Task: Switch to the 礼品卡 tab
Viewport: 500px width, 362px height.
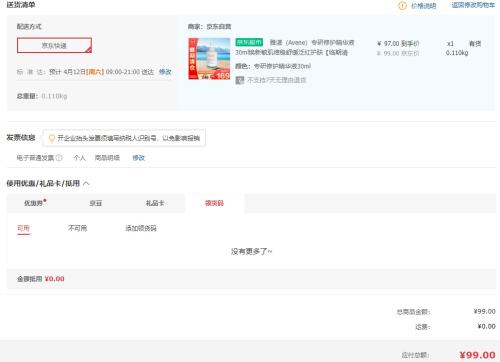Action: pyautogui.click(x=155, y=203)
